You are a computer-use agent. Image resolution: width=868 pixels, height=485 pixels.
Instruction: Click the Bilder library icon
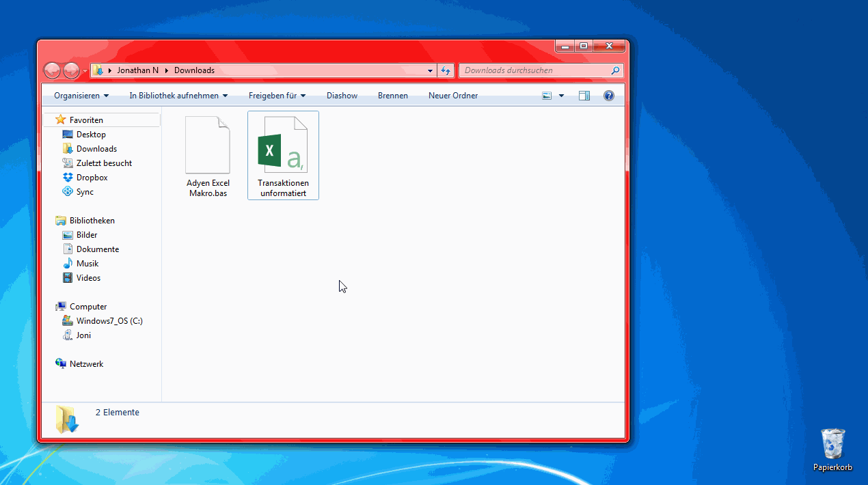point(68,235)
